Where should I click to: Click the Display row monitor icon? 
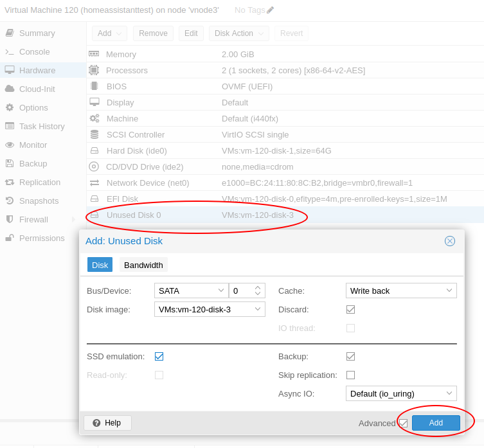click(x=94, y=102)
